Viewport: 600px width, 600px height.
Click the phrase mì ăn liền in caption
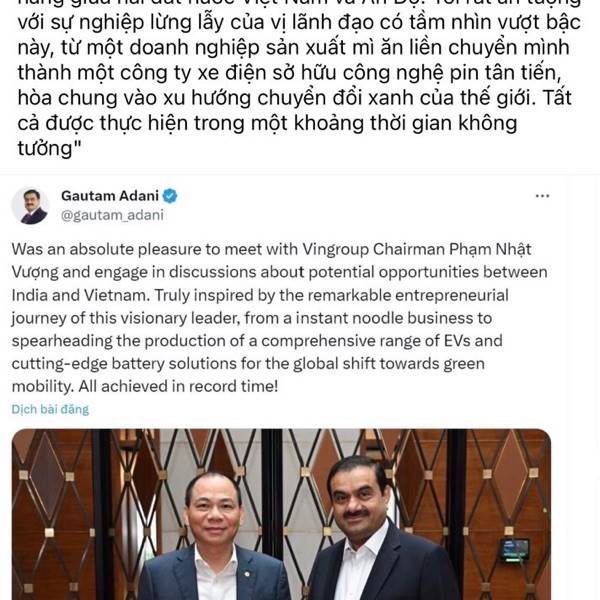click(x=394, y=47)
